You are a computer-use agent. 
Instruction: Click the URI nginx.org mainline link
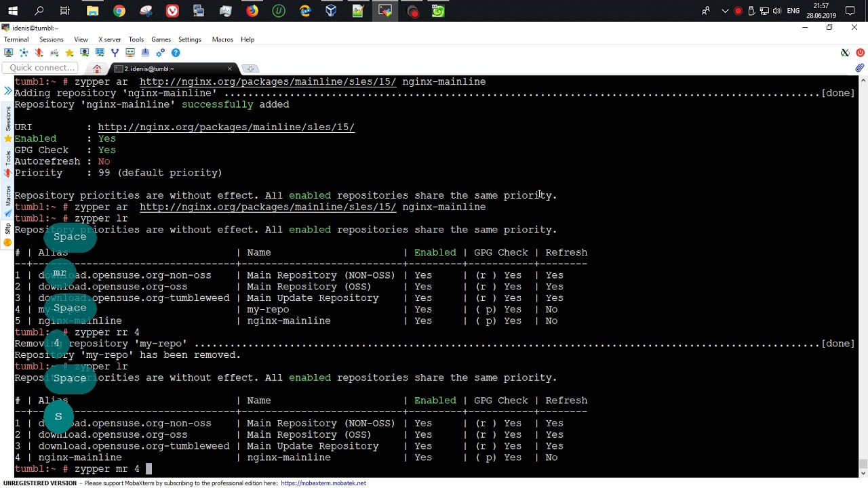[x=226, y=127]
